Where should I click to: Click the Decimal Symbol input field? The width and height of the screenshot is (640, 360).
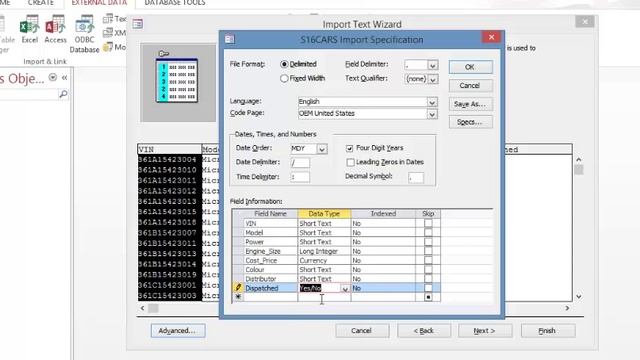pyautogui.click(x=416, y=177)
